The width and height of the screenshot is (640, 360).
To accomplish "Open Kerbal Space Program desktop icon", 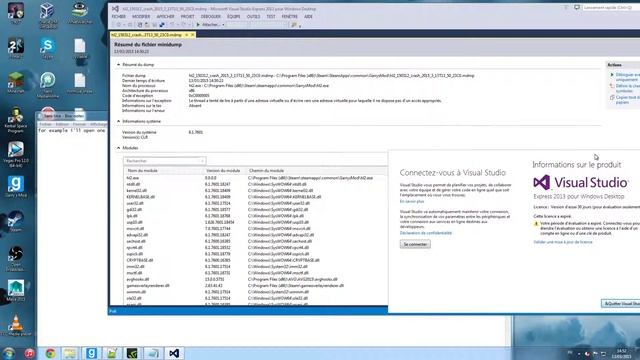I will 16,119.
